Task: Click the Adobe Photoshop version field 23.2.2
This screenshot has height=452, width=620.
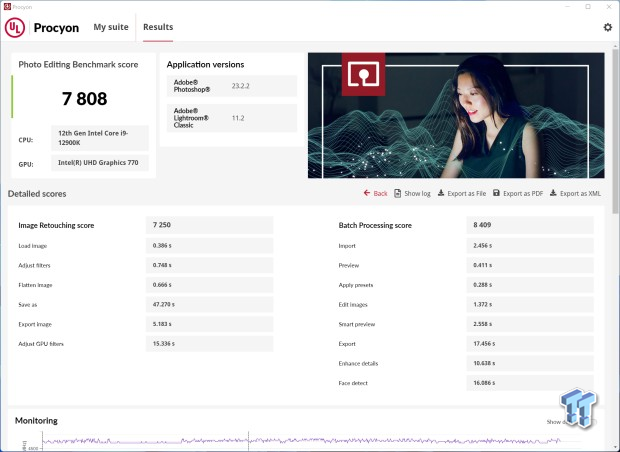Action: 264,86
